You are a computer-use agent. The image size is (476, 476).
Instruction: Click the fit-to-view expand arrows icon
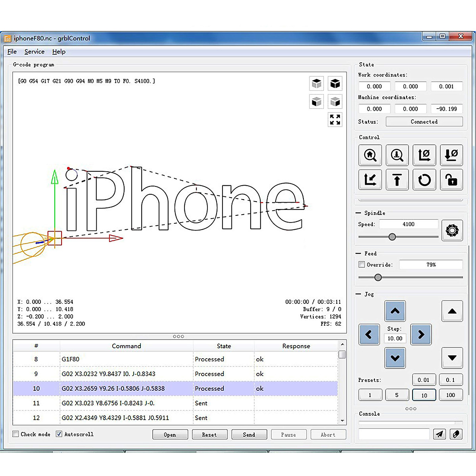point(335,119)
